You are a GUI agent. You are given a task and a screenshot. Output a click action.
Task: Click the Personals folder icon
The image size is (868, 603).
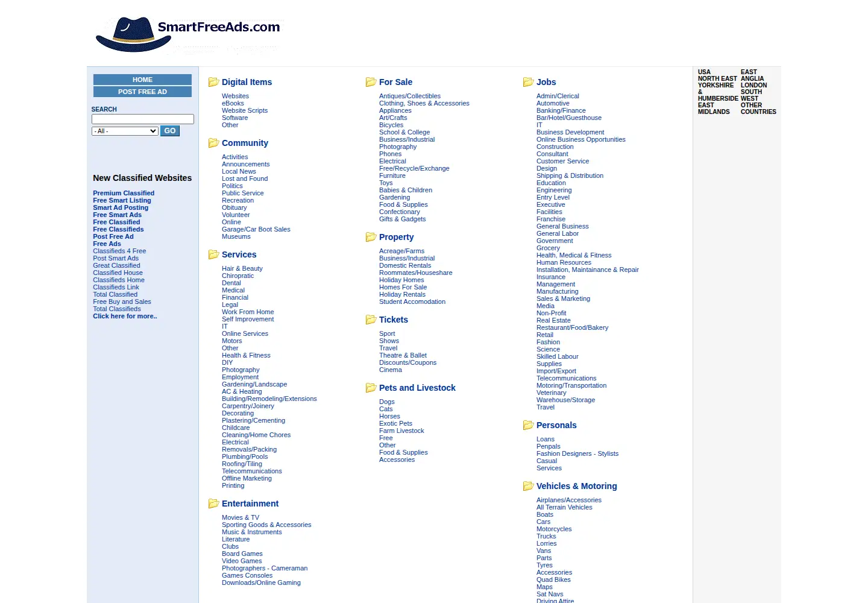(528, 425)
